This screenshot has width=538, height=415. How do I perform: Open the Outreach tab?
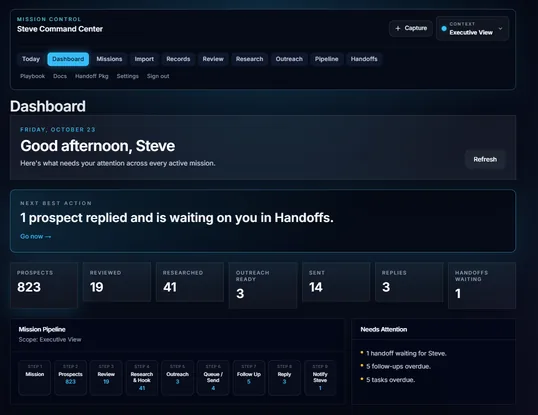click(x=289, y=59)
